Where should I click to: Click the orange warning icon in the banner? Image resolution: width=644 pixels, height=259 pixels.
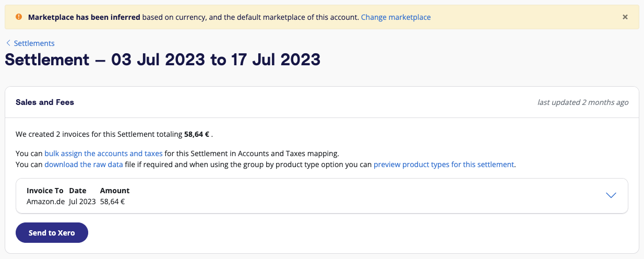coord(19,17)
